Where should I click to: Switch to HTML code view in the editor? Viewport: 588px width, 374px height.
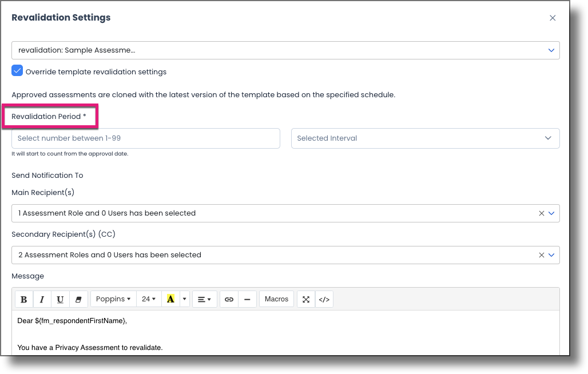(x=324, y=299)
